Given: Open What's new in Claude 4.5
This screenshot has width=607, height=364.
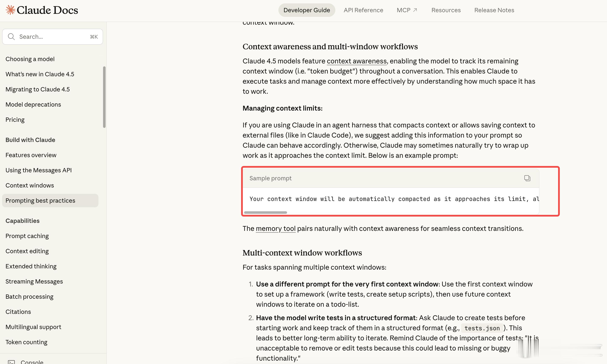Looking at the screenshot, I should coord(40,74).
